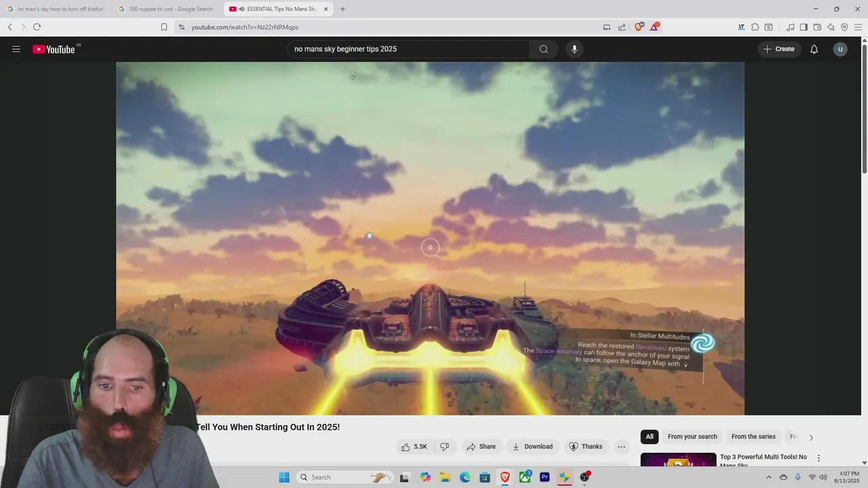Screen dimensions: 868x488
Task: Open the Top 3 Powerful Multi Tools thumbnail
Action: pos(678,460)
